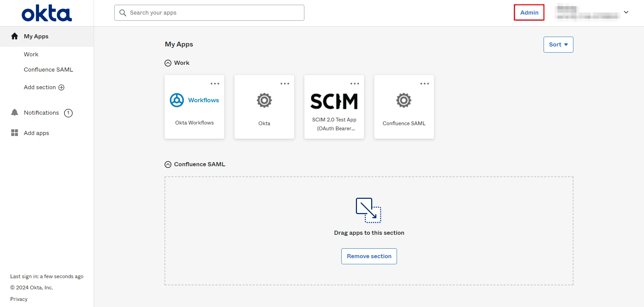Click the Okta Workflows tile label
This screenshot has height=307, width=644.
click(194, 123)
